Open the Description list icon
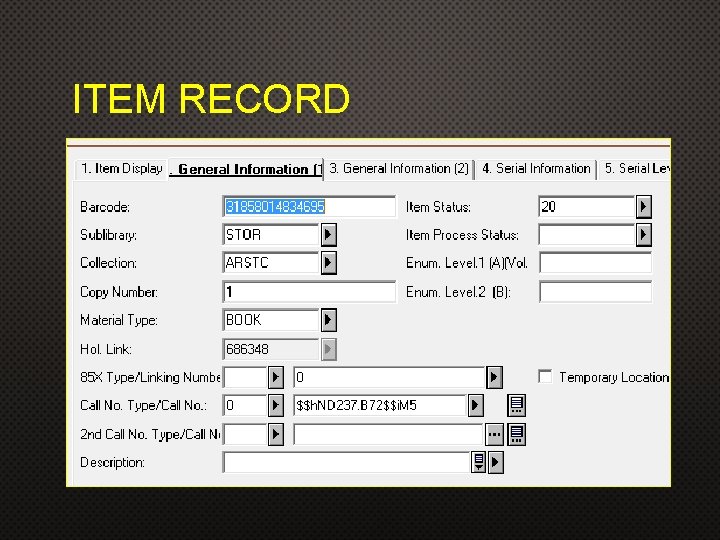 point(478,462)
